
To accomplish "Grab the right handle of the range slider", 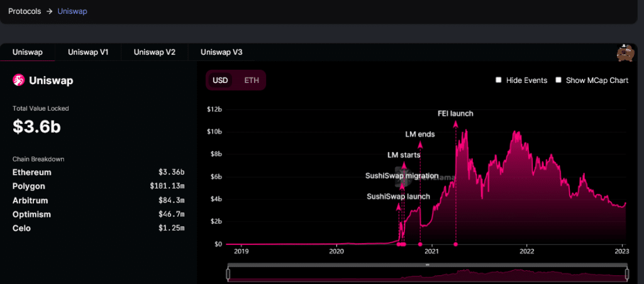I will [627, 274].
